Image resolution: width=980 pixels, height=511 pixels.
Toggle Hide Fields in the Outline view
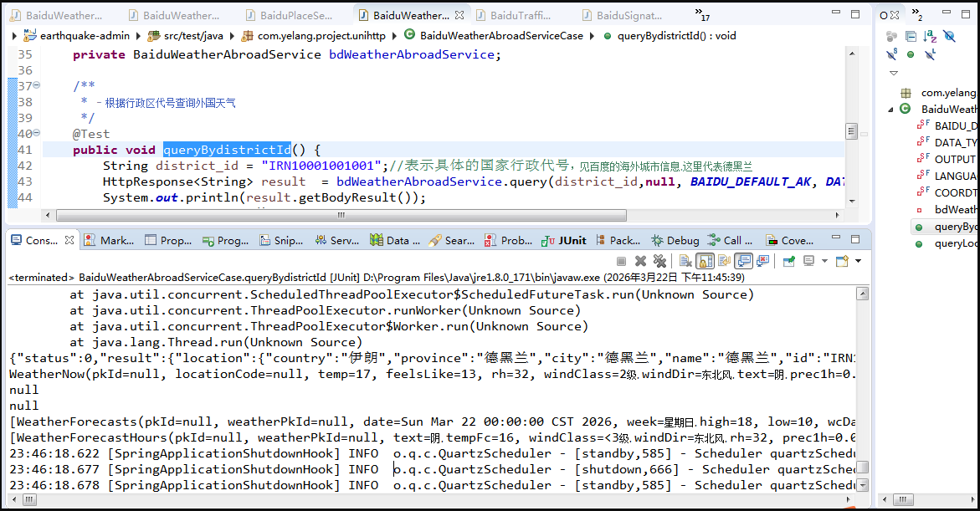point(949,36)
